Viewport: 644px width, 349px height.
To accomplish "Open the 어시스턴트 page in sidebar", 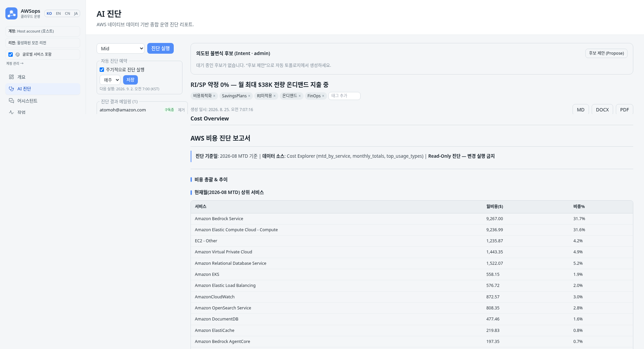I will pos(43,101).
